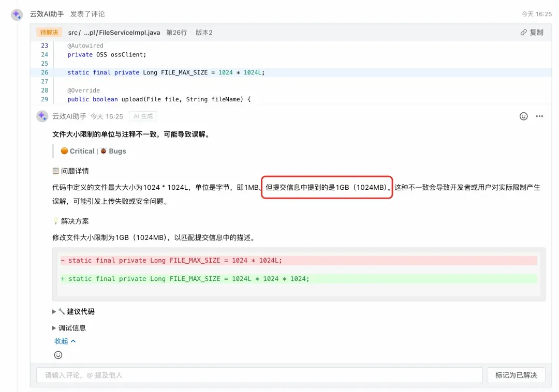Click the orange Critical severity label
Viewport: 559px width, 392px height.
pos(77,151)
